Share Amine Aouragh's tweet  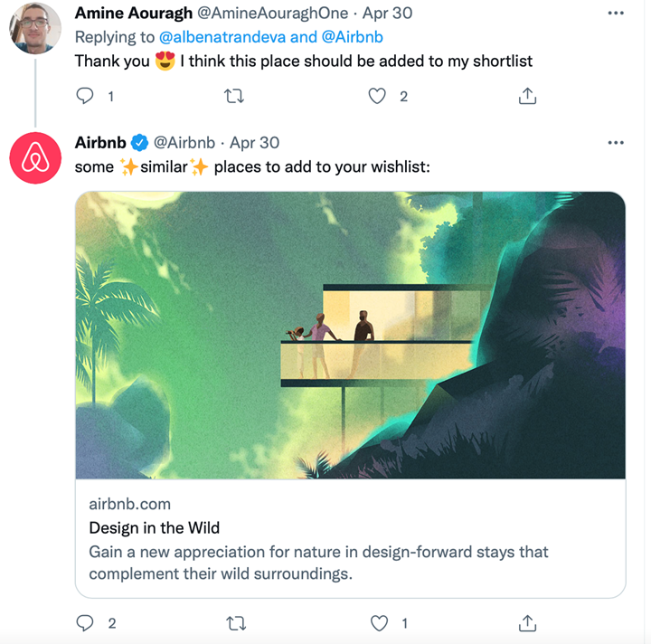[x=528, y=96]
